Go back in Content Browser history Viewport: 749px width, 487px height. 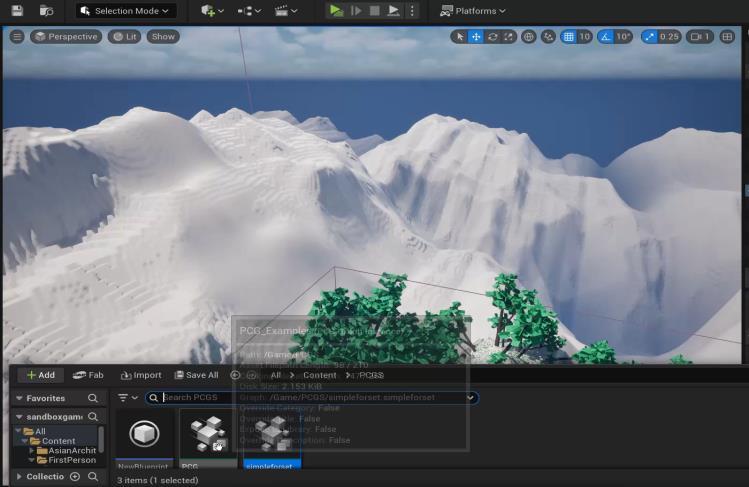coord(235,375)
